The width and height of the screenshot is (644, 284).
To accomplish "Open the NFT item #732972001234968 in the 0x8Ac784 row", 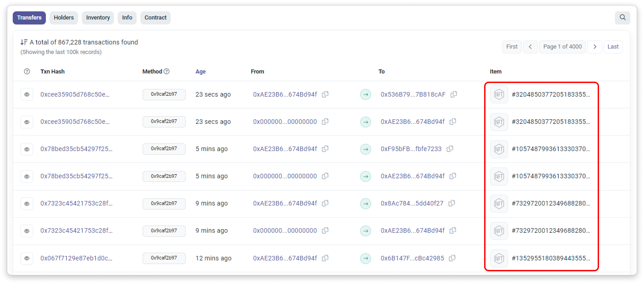I will pyautogui.click(x=550, y=203).
